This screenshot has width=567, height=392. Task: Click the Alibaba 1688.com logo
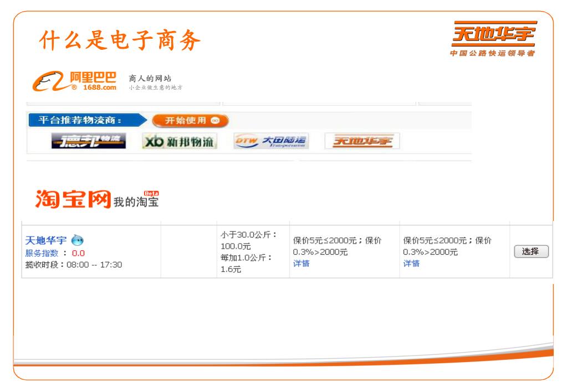coord(74,81)
